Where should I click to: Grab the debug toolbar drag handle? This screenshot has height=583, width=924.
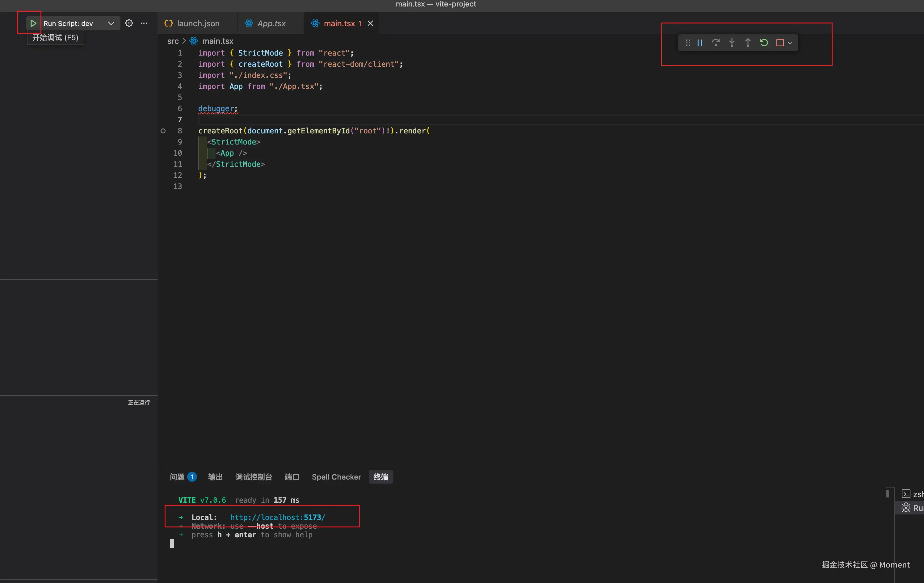point(688,43)
